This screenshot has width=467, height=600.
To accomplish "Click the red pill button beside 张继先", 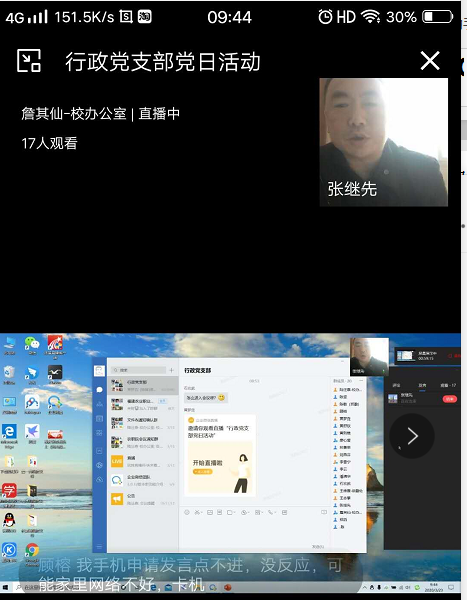I will point(450,399).
